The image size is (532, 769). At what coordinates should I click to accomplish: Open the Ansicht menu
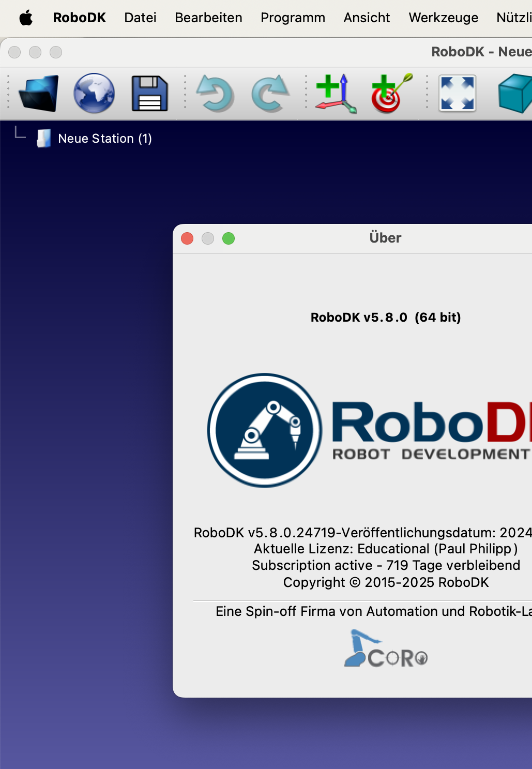tap(367, 18)
